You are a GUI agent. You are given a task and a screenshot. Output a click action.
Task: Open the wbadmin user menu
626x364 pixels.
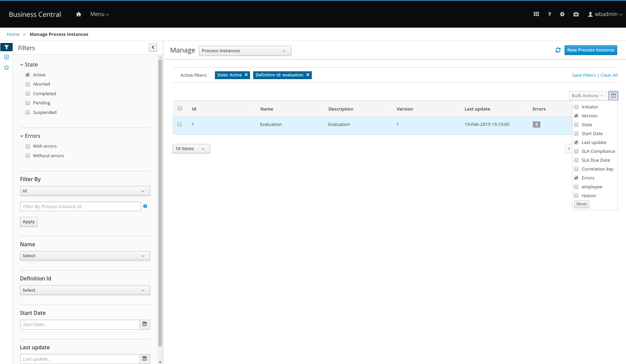pyautogui.click(x=605, y=14)
